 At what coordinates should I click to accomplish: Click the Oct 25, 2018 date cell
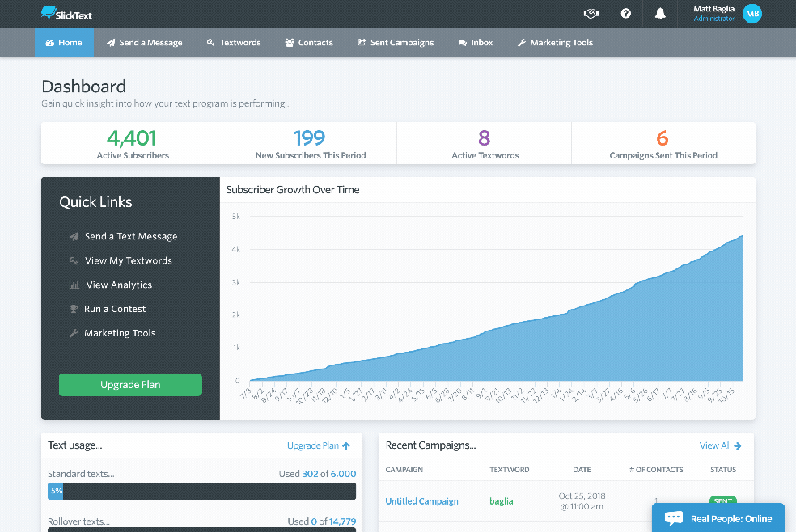(x=582, y=501)
